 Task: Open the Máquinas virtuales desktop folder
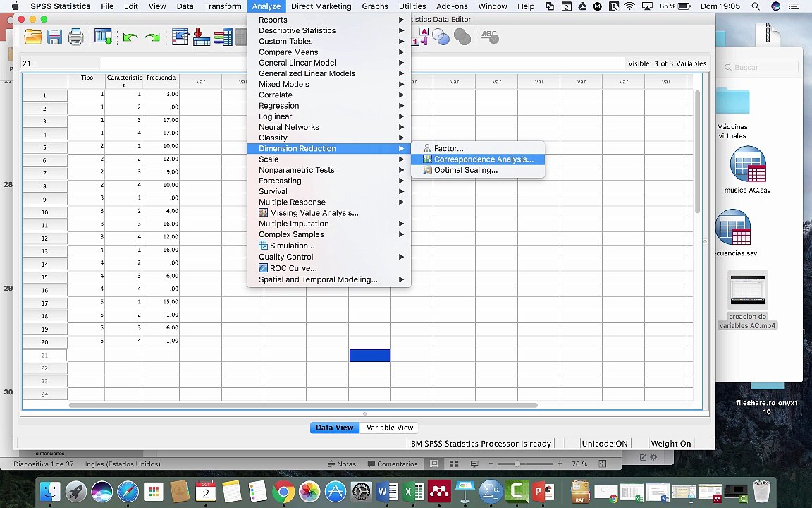click(x=732, y=102)
